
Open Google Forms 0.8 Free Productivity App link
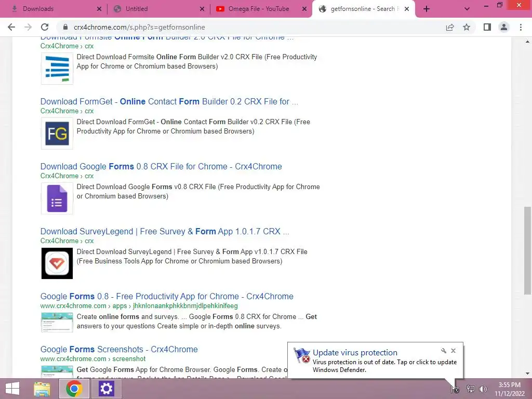(x=167, y=296)
